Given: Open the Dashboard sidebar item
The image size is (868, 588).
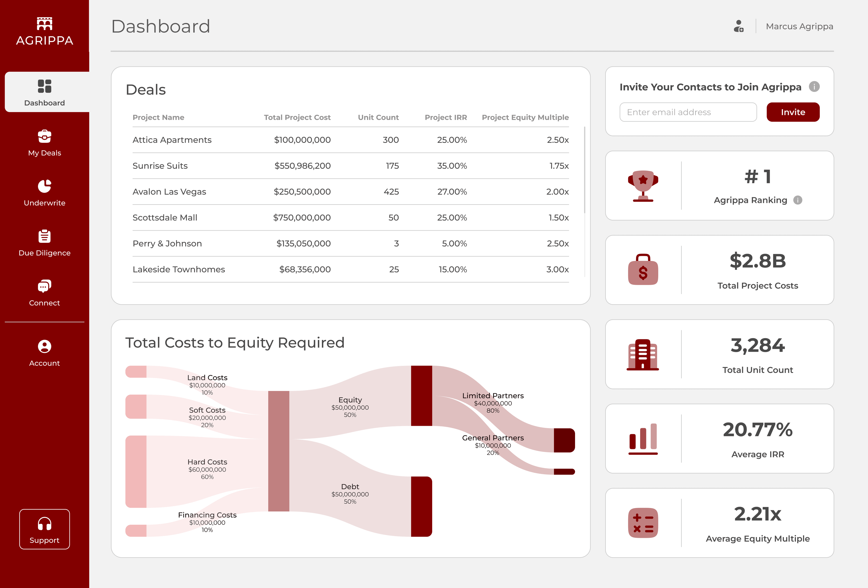Looking at the screenshot, I should tap(47, 92).
